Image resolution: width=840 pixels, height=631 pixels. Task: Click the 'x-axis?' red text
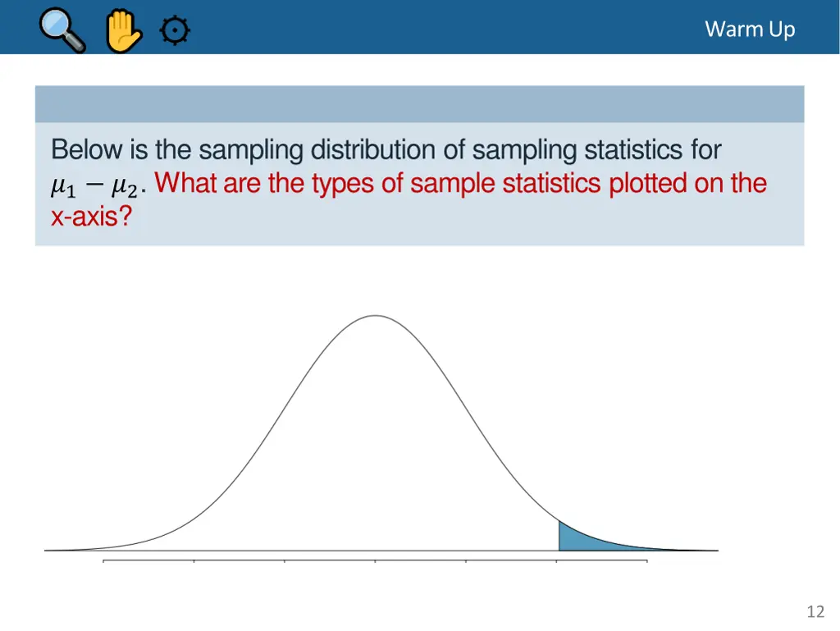pyautogui.click(x=91, y=217)
